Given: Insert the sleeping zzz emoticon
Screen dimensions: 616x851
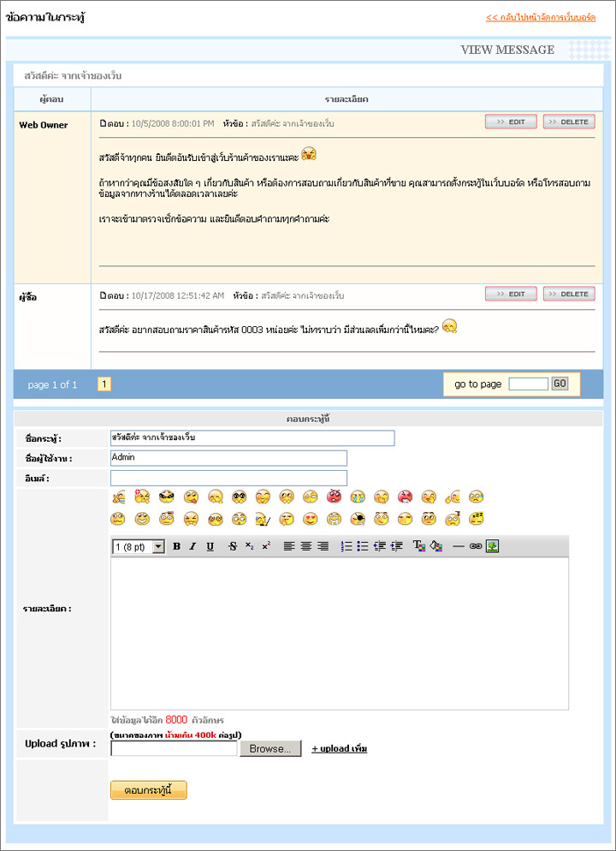Looking at the screenshot, I should tap(476, 519).
